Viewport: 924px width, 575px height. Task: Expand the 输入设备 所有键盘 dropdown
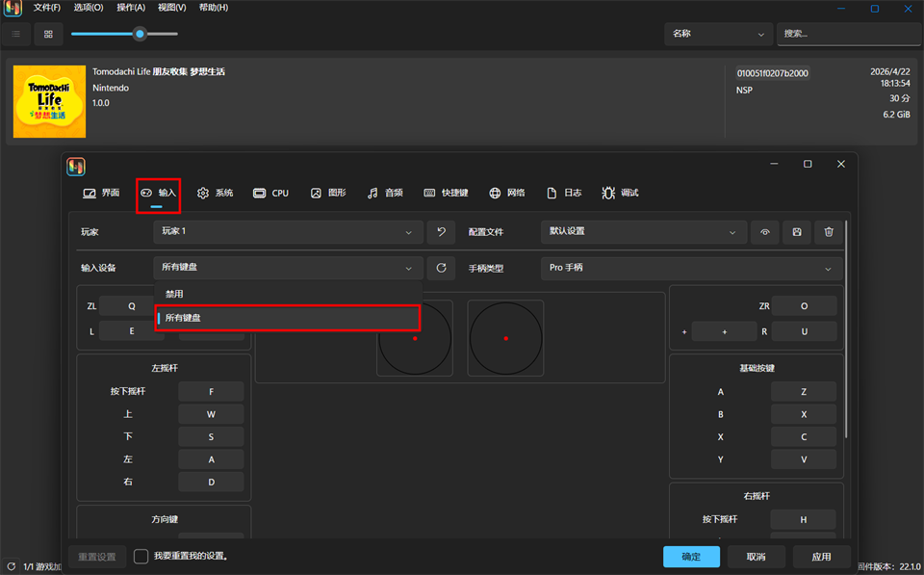tap(288, 268)
